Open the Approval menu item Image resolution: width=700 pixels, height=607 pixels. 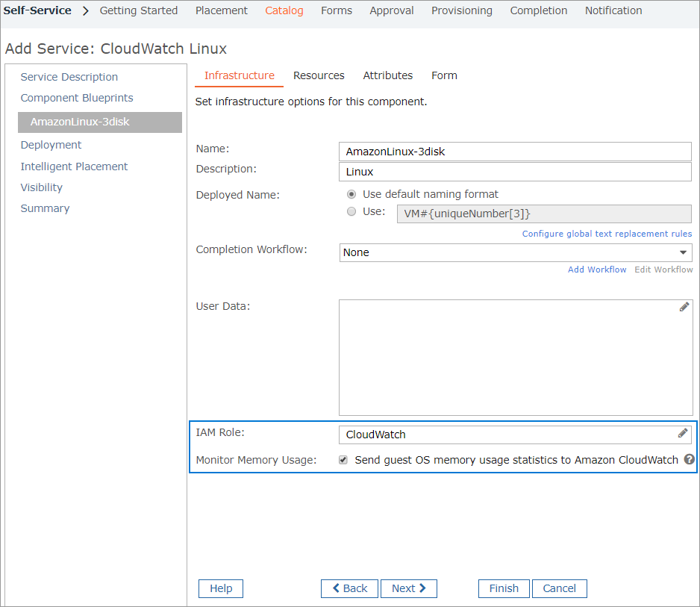[392, 10]
